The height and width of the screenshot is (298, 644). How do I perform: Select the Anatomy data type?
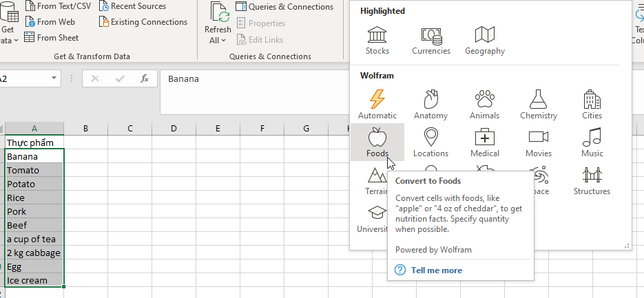point(431,104)
